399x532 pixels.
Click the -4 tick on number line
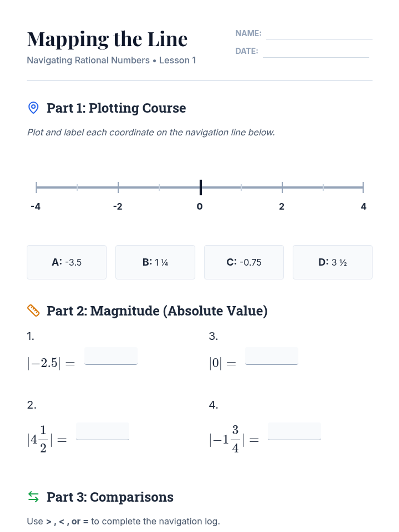click(x=36, y=188)
